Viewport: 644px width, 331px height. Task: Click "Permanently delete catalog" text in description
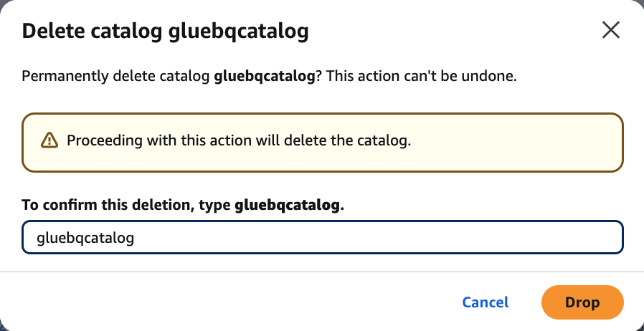tap(117, 77)
